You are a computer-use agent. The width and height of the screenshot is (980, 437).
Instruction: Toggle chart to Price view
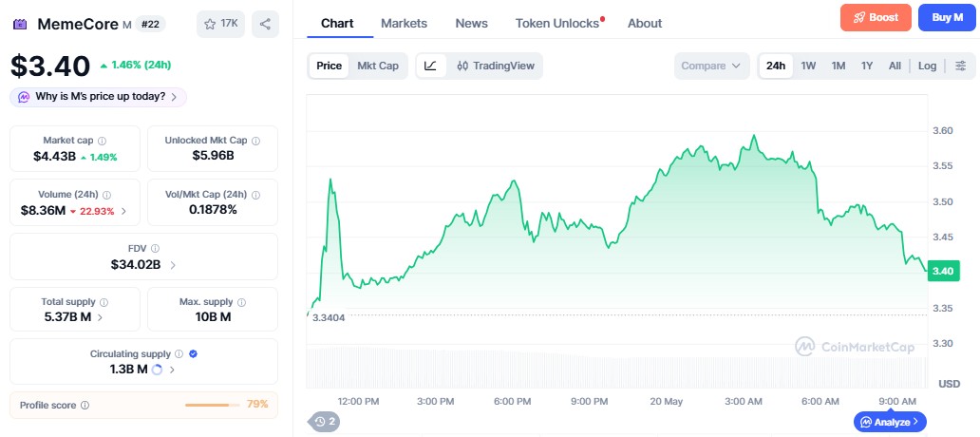[329, 66]
